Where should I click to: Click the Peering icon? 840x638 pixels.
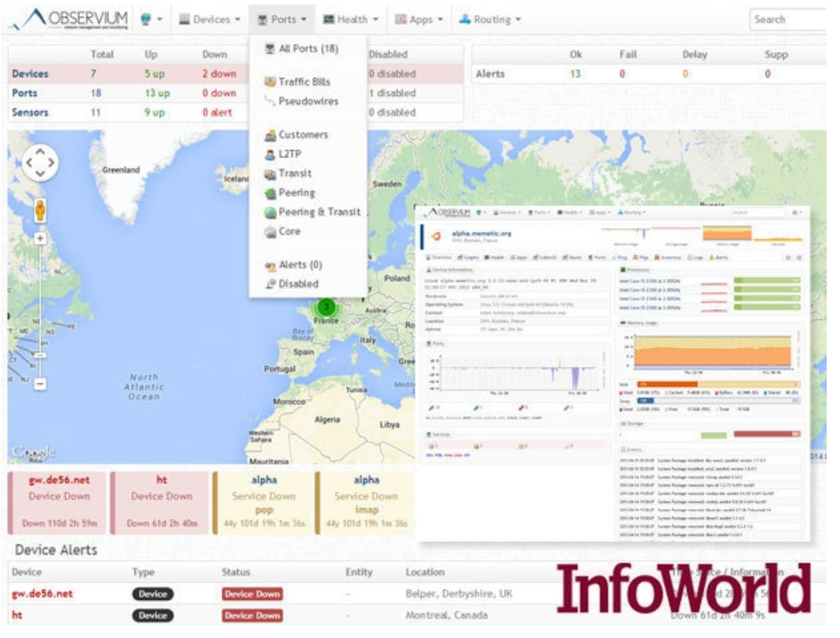pos(270,194)
